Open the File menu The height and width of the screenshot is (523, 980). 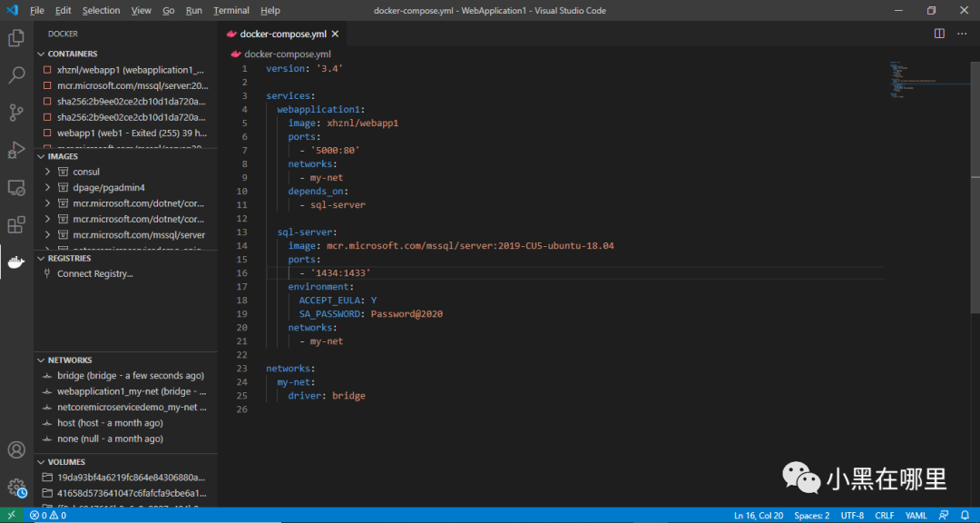click(x=37, y=11)
